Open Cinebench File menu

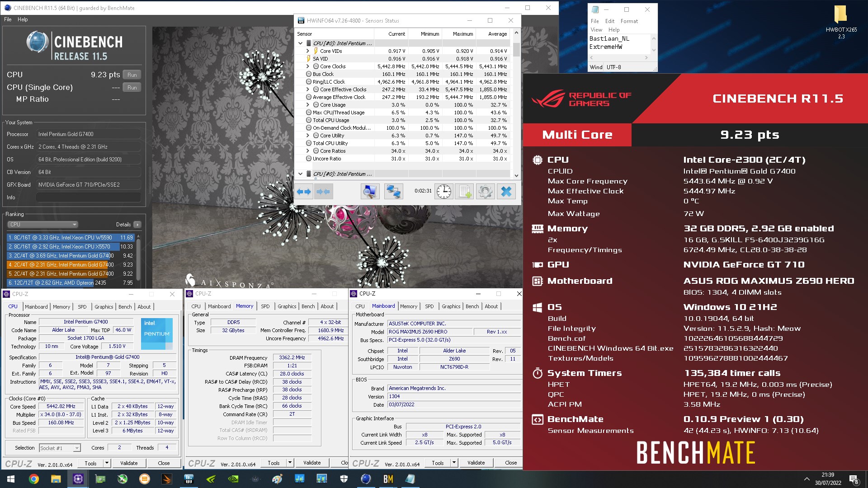click(x=8, y=19)
